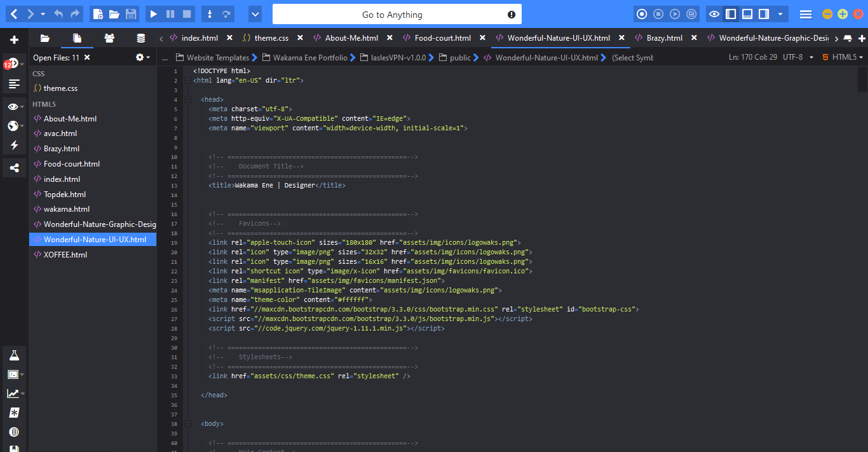Viewport: 868px width, 452px height.
Task: Toggle the bottom pane visibility
Action: (x=748, y=14)
